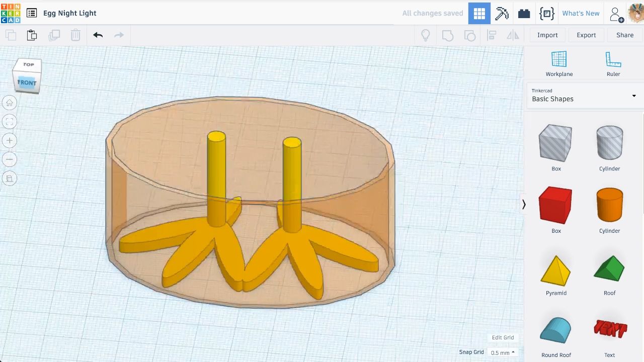Click the Ungroup shapes icon
Screen dimensions: 644x362
point(469,35)
